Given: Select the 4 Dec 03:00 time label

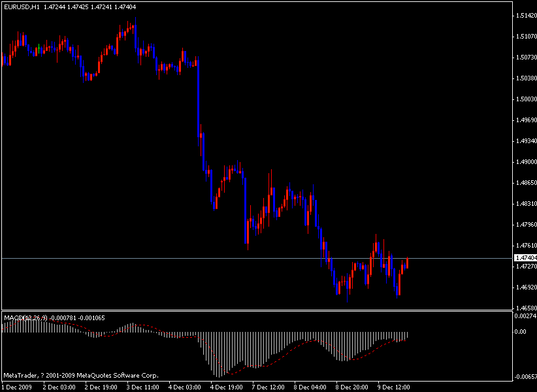Looking at the screenshot, I should [x=185, y=387].
